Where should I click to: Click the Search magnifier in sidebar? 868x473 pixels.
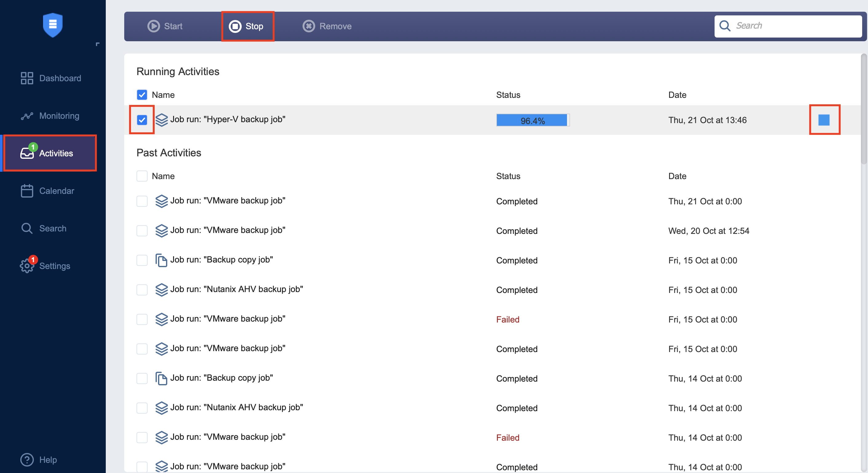point(27,228)
